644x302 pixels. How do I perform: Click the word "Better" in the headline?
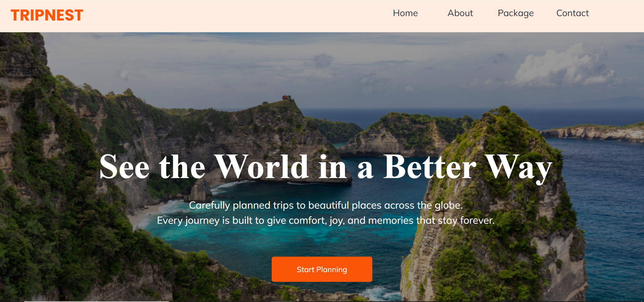coord(430,167)
